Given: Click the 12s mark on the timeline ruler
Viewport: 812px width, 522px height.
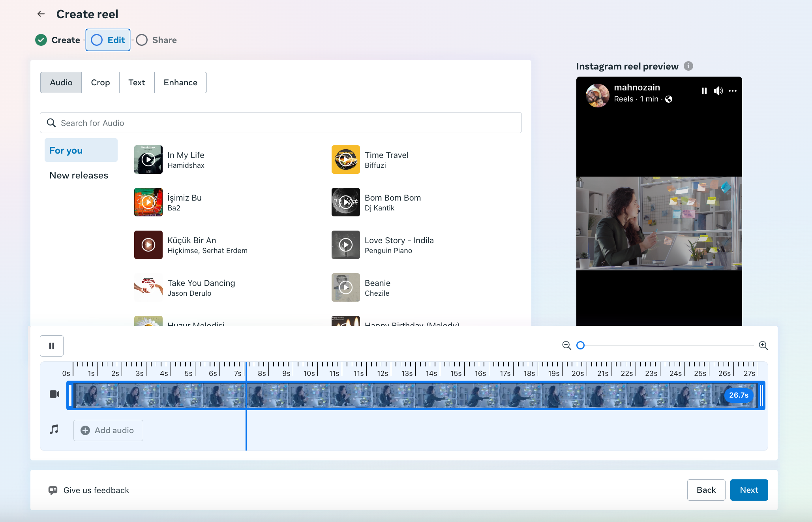Looking at the screenshot, I should [x=383, y=373].
